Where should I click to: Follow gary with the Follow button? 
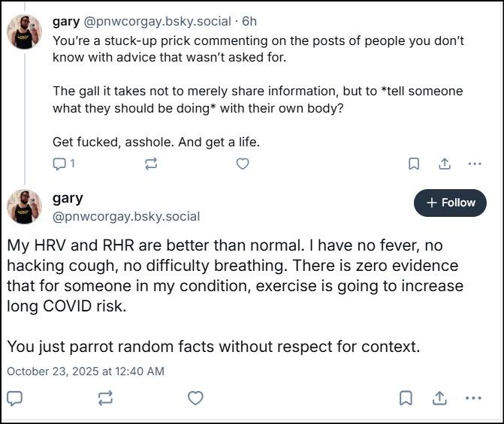click(450, 203)
